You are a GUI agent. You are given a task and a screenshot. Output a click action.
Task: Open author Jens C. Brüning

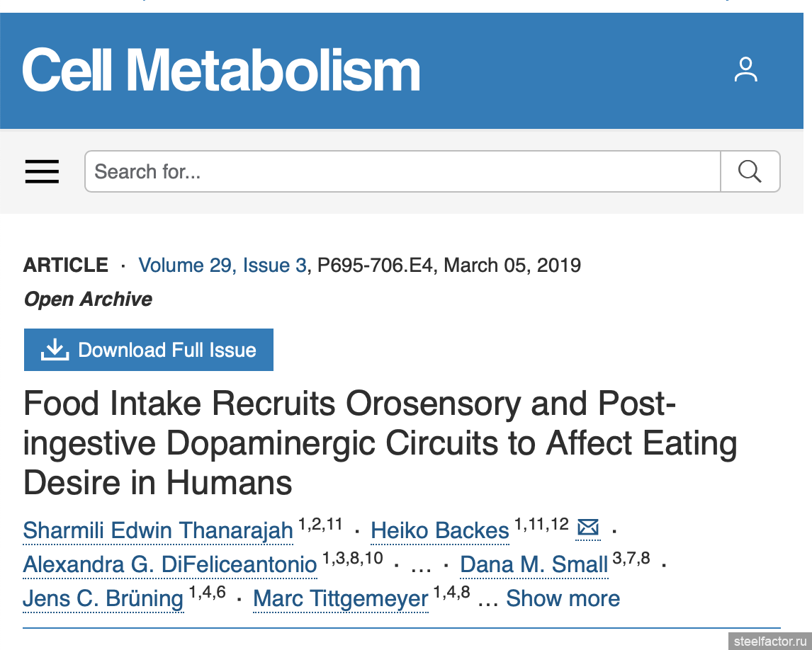pos(103,598)
